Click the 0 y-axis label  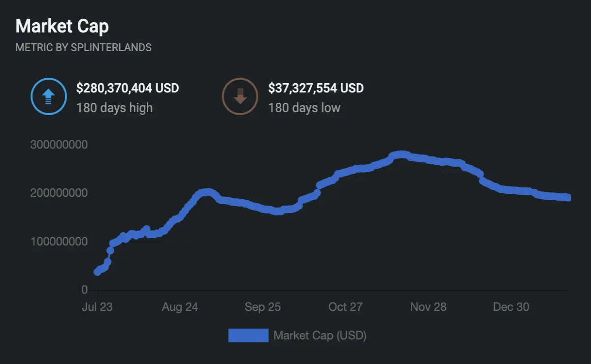point(85,290)
